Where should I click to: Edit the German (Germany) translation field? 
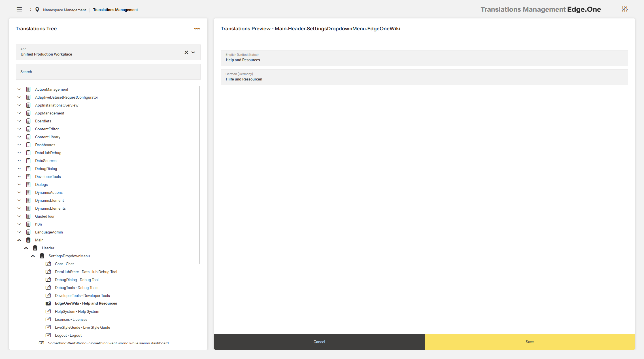click(x=424, y=79)
